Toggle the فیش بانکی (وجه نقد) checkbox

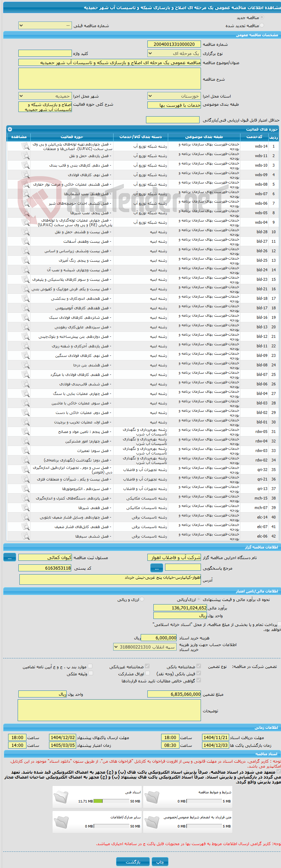(x=199, y=673)
